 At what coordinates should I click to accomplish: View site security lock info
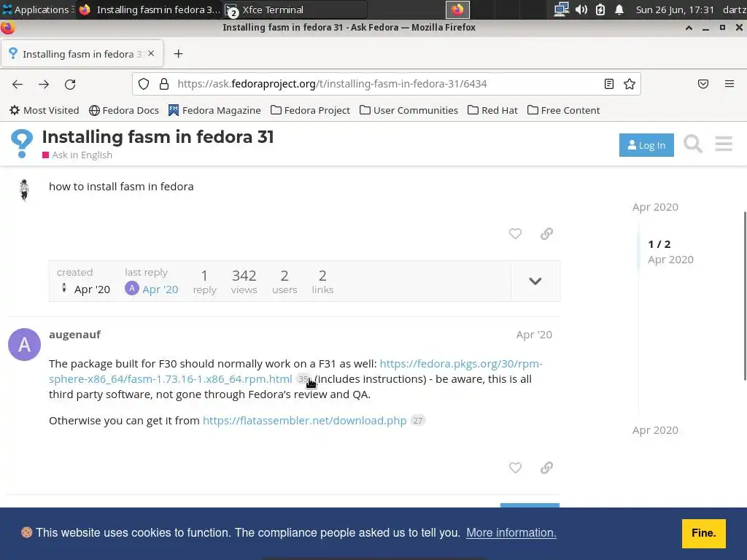pos(164,85)
